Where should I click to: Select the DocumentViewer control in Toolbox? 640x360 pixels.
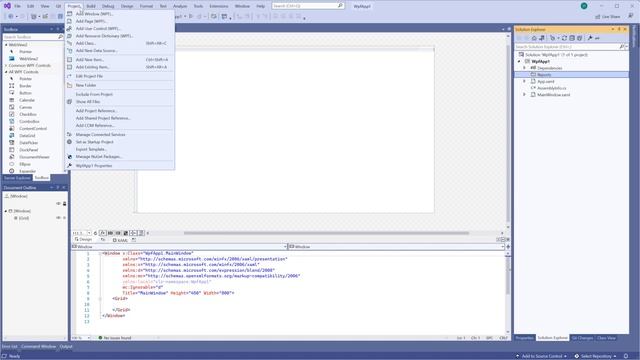34,157
